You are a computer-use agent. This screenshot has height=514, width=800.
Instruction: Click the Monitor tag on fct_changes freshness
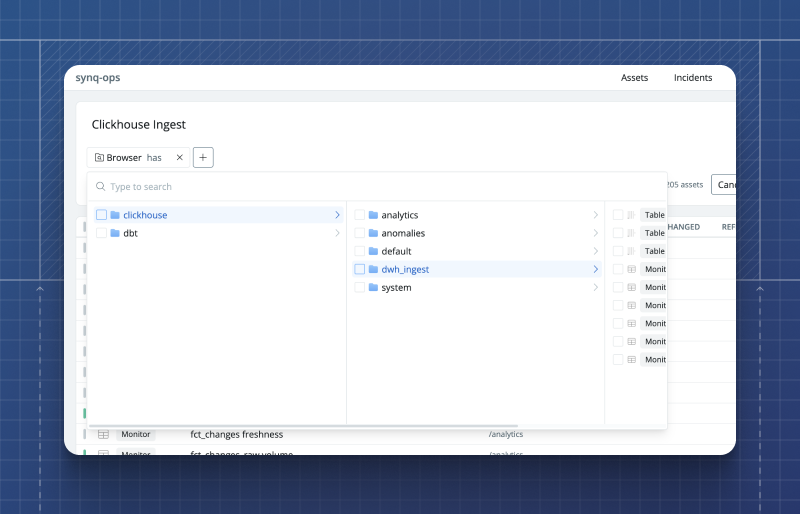point(136,434)
